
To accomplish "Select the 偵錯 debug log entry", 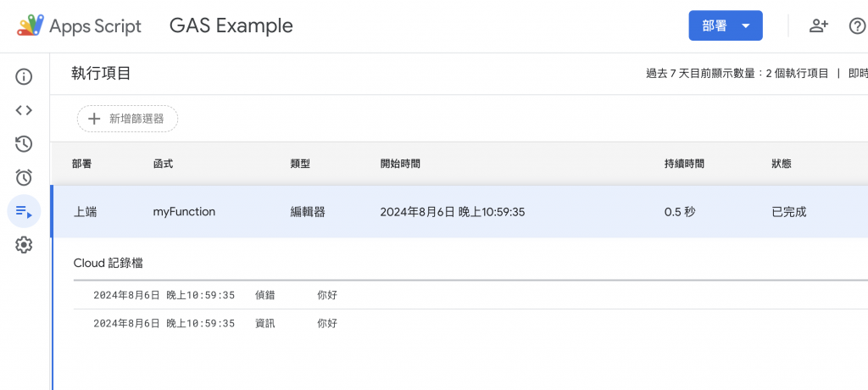I will click(x=266, y=296).
